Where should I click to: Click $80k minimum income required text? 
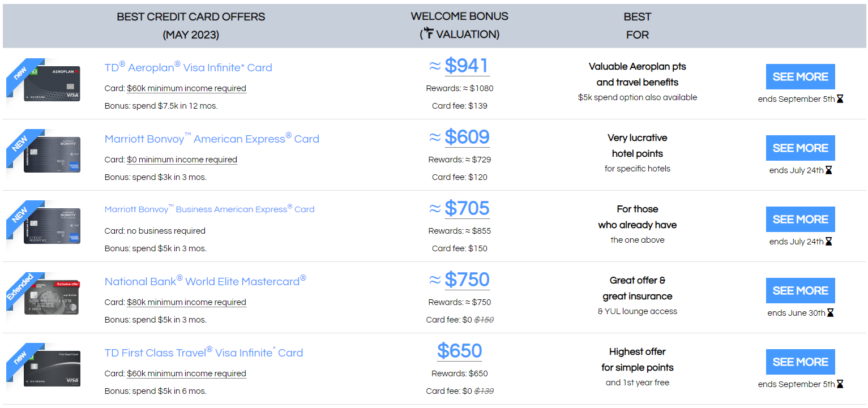click(186, 302)
